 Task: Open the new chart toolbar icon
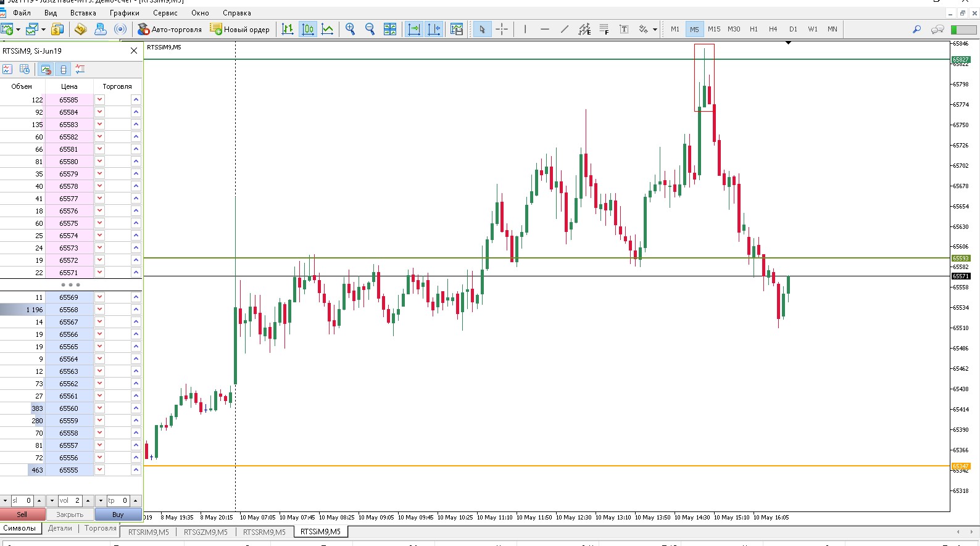[x=7, y=29]
